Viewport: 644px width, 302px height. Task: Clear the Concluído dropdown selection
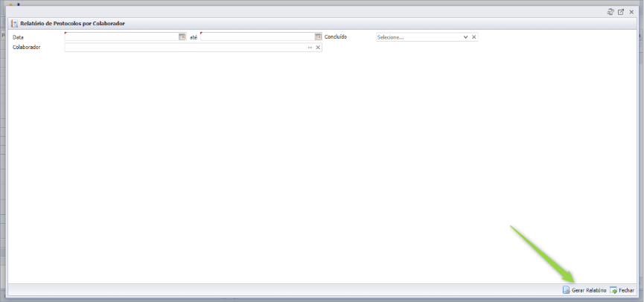pos(474,37)
